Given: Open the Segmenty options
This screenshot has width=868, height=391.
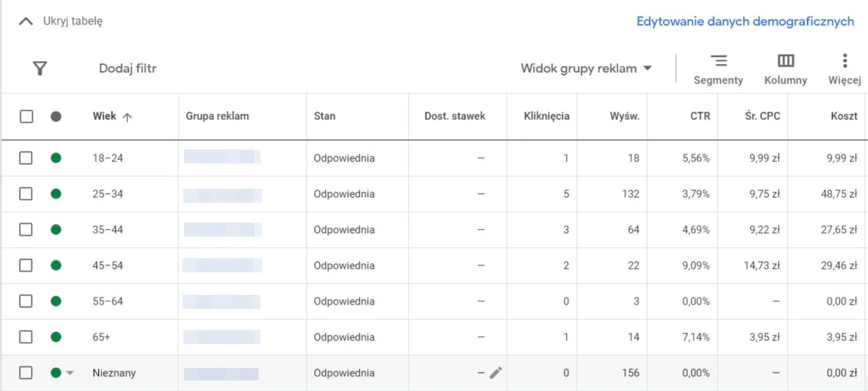Looking at the screenshot, I should [718, 69].
